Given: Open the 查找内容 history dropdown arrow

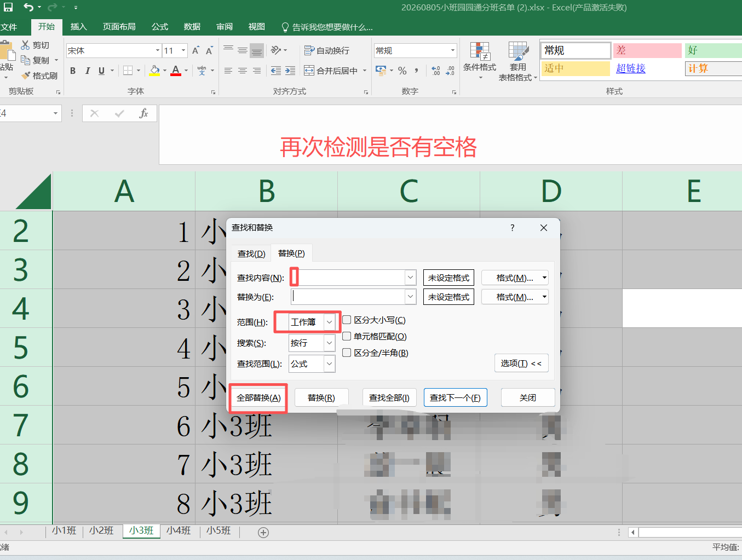Looking at the screenshot, I should coord(411,278).
